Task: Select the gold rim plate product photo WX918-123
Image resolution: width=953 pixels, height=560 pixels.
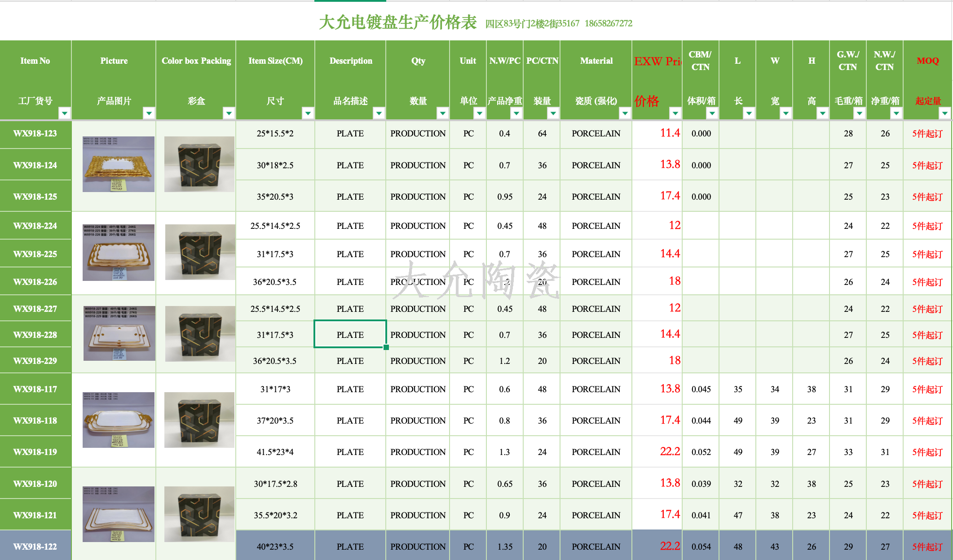Action: [118, 164]
